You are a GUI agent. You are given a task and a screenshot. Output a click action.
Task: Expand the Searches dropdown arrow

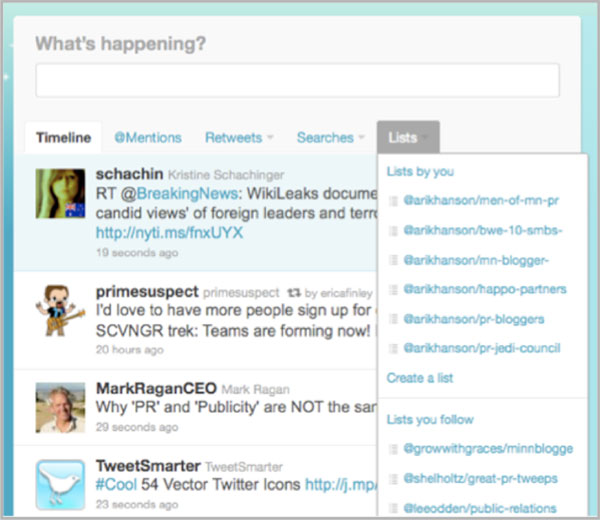point(362,137)
